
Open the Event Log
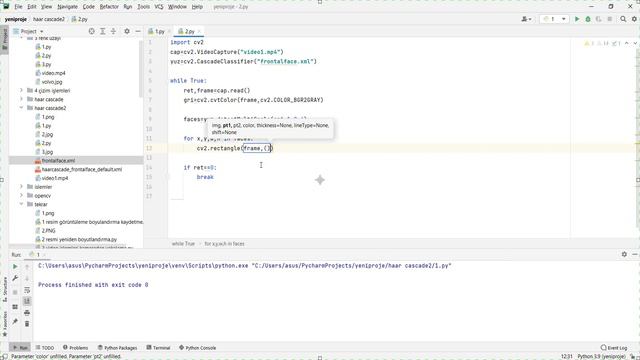click(x=614, y=348)
